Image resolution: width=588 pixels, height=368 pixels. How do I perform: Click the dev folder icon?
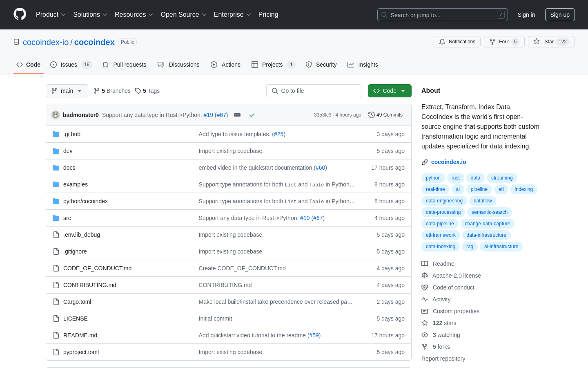[x=56, y=151]
